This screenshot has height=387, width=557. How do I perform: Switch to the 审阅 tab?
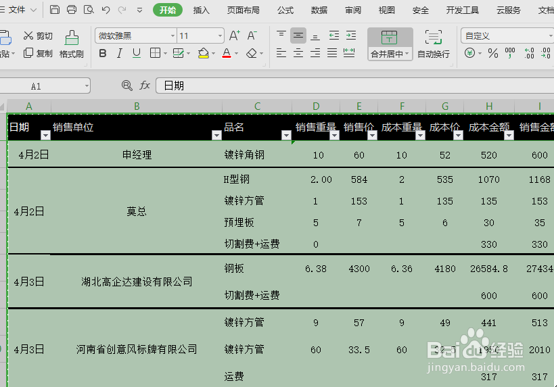tap(353, 10)
